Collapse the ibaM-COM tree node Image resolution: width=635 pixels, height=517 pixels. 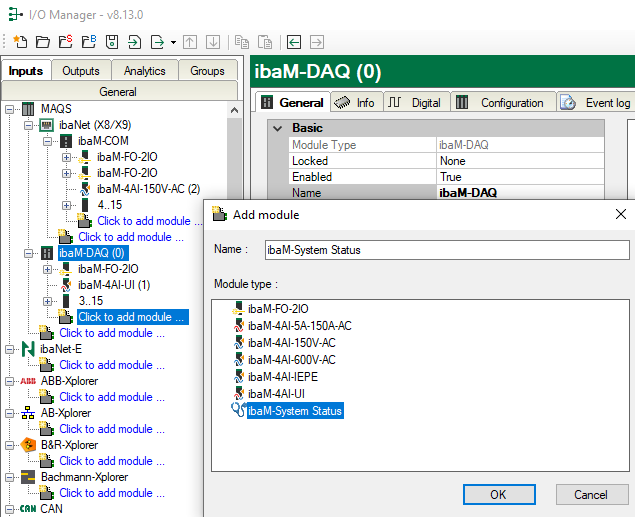click(x=48, y=141)
